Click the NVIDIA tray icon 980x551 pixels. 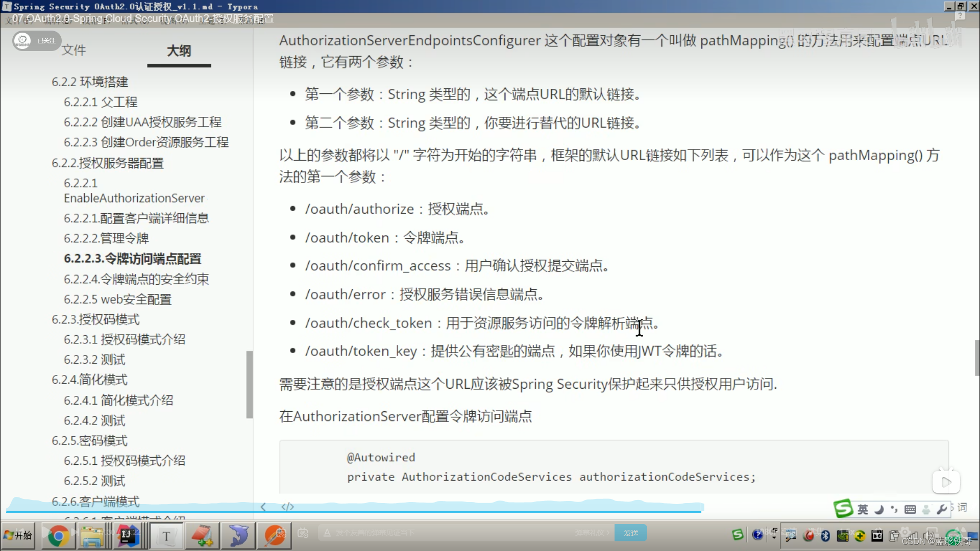point(843,536)
